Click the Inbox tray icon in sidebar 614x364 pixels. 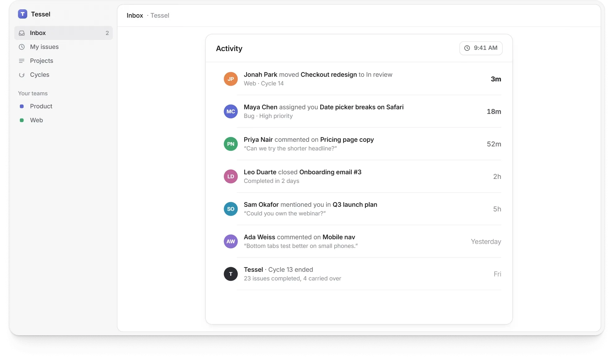click(x=22, y=33)
